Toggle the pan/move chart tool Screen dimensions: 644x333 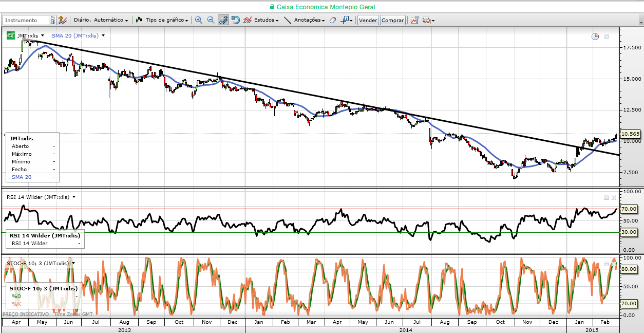[223, 20]
